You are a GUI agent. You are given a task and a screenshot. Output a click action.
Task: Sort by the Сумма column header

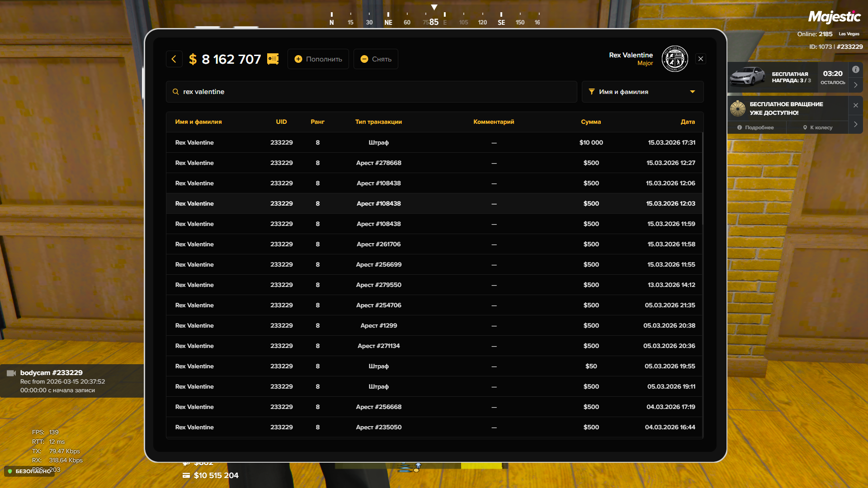(x=590, y=122)
